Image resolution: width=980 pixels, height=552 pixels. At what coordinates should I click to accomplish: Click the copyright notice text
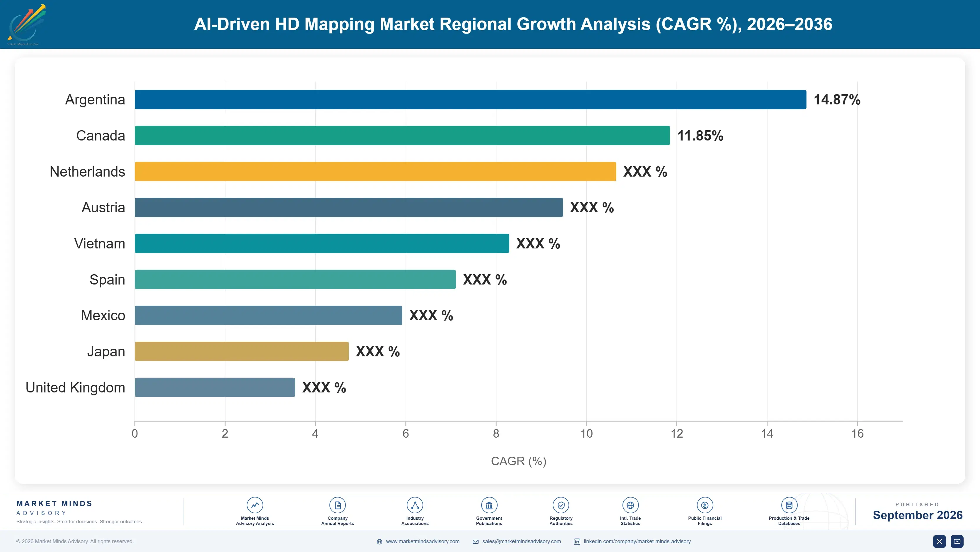(x=75, y=541)
